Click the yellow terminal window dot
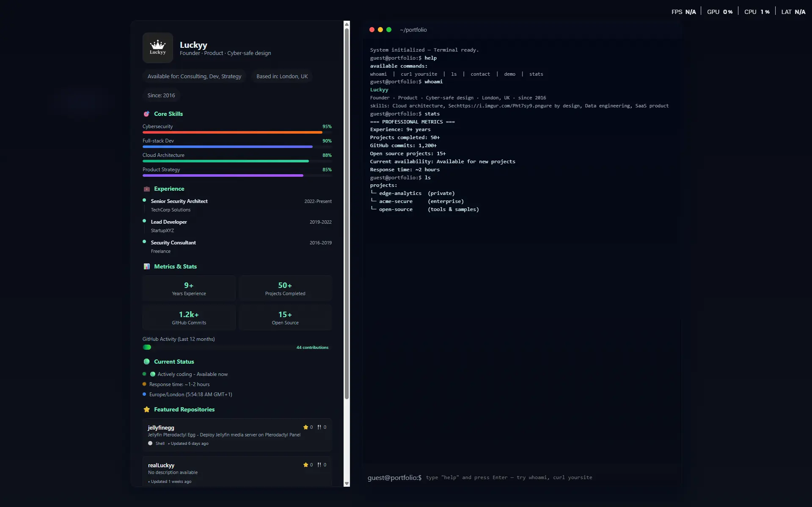 (x=380, y=30)
